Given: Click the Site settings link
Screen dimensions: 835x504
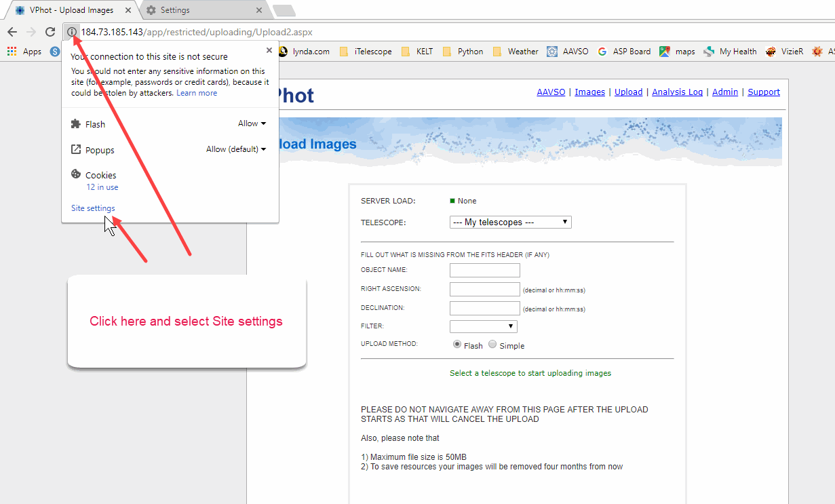Looking at the screenshot, I should coord(93,208).
